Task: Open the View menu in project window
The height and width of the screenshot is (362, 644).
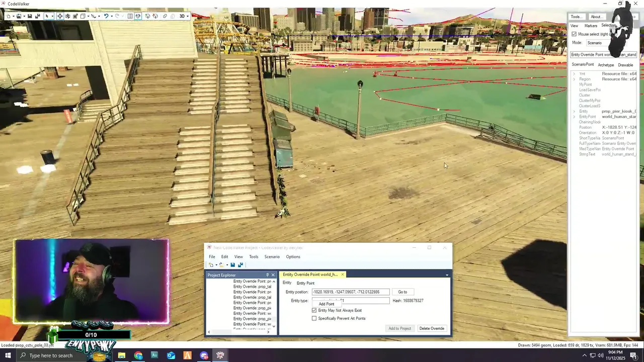Action: pyautogui.click(x=238, y=256)
